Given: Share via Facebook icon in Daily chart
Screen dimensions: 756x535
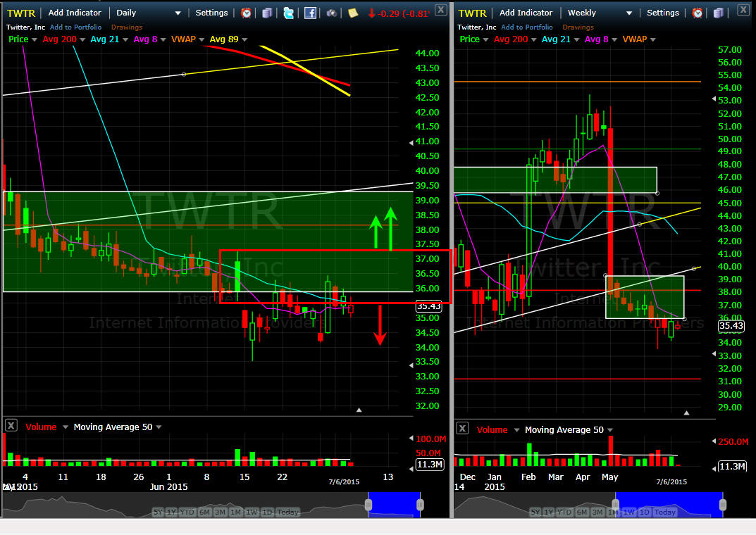Looking at the screenshot, I should [310, 13].
